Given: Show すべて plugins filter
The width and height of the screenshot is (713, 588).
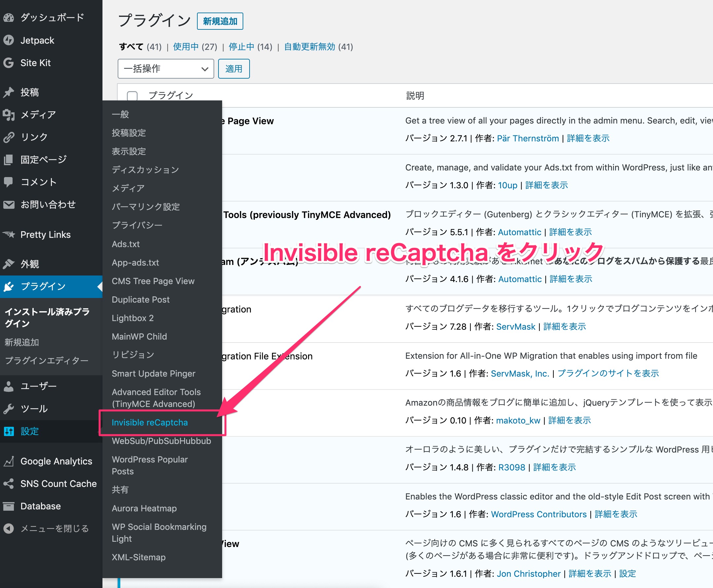Looking at the screenshot, I should pos(131,47).
